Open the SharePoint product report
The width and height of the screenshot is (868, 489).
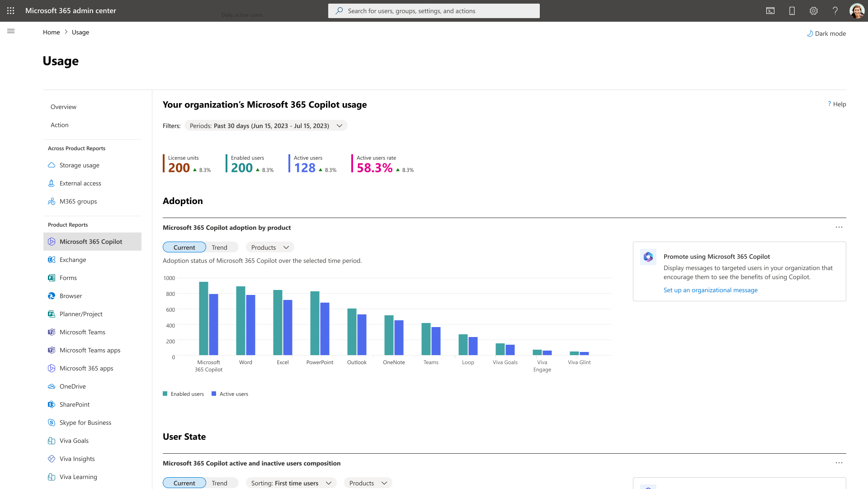pyautogui.click(x=92, y=404)
